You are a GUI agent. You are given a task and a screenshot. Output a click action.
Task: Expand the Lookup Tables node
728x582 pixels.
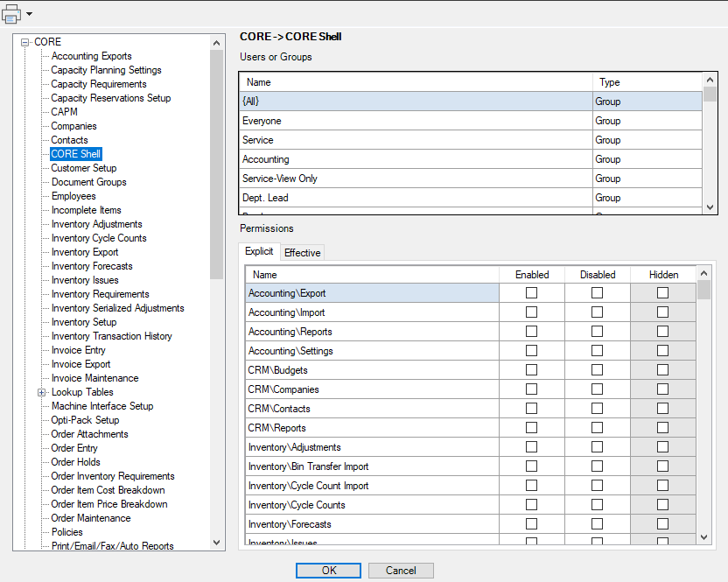click(42, 392)
